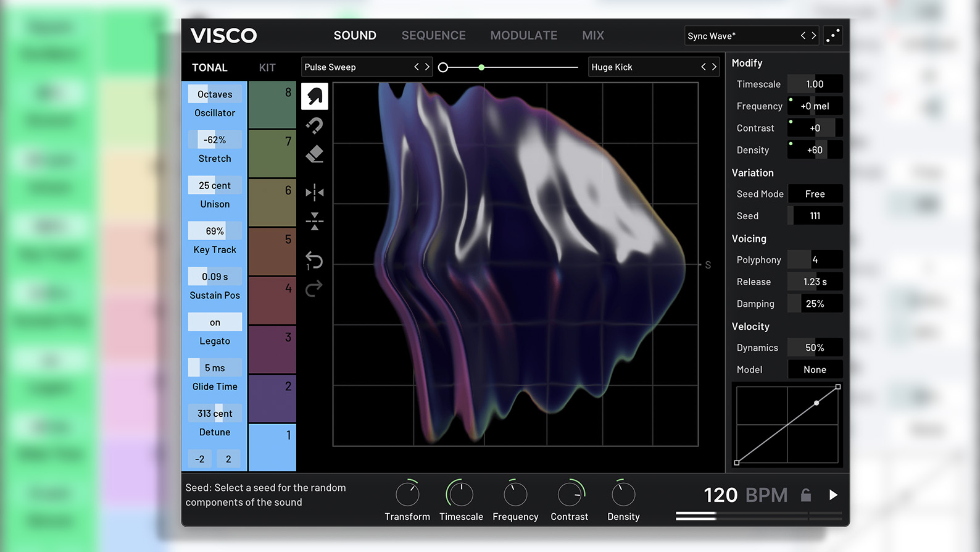
Task: Click the Density knob
Action: pyautogui.click(x=623, y=495)
